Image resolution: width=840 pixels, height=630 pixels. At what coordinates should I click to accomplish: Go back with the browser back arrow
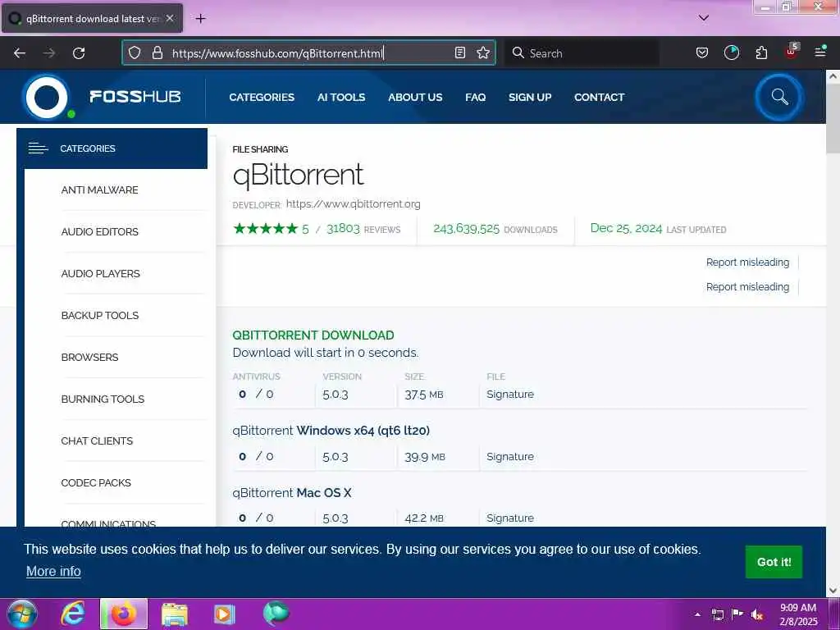click(x=20, y=53)
